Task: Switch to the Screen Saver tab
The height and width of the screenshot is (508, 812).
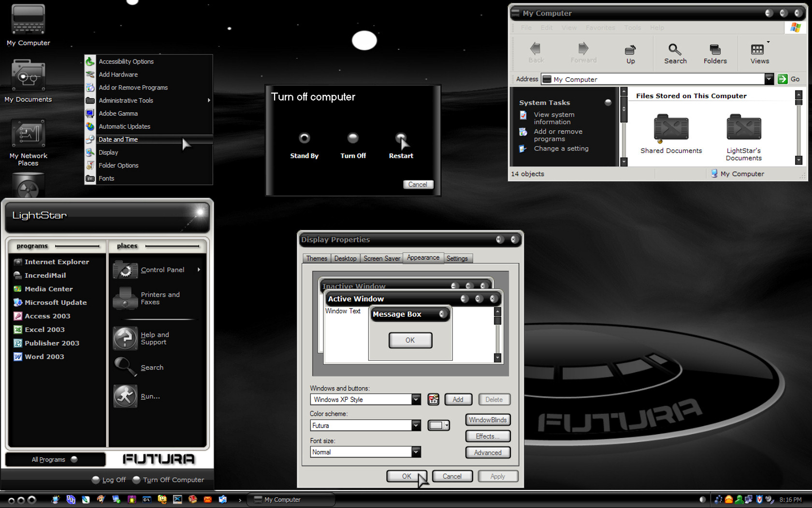Action: 382,258
